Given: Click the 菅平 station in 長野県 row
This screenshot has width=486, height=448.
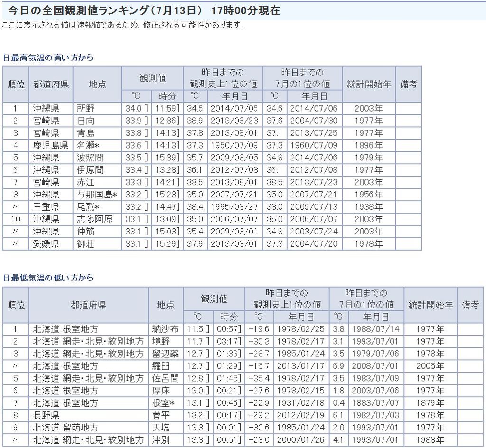Looking at the screenshot, I should [161, 415].
